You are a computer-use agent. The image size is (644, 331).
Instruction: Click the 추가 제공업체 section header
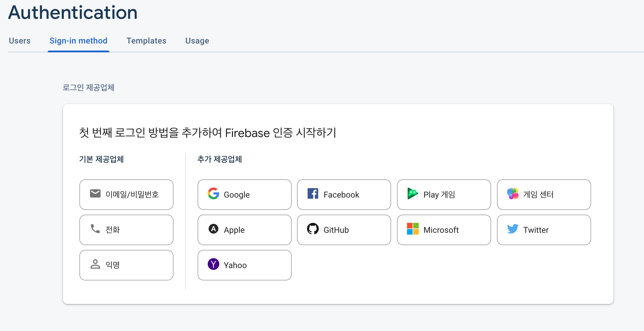click(219, 159)
